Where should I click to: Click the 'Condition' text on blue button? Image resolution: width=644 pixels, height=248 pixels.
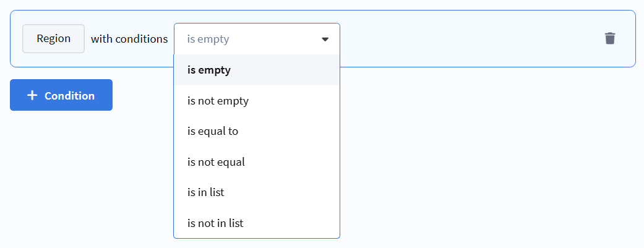tap(69, 96)
